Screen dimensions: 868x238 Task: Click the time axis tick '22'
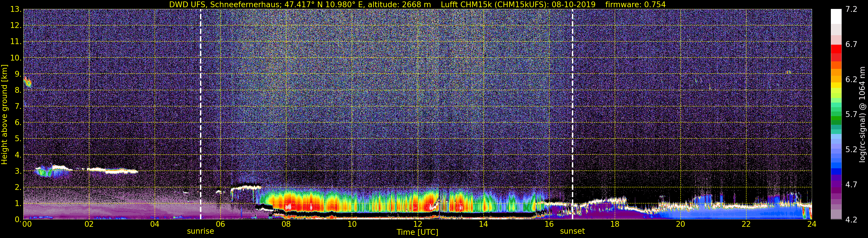point(746,224)
